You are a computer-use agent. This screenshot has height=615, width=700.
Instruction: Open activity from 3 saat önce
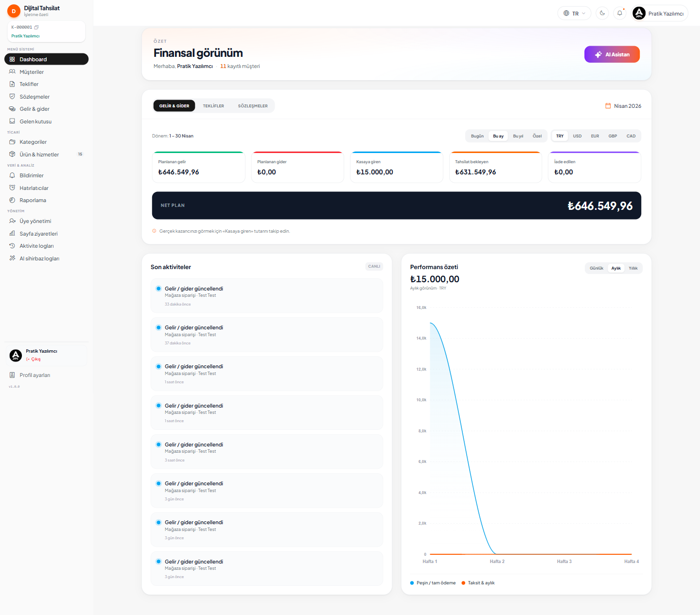pos(267,452)
